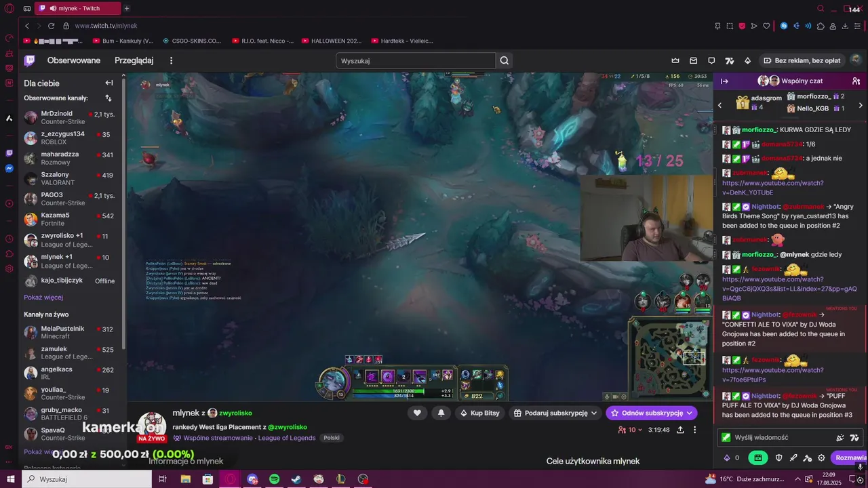Open the 7TV emote menu in chat input
Screen dimensions: 868x488
pyautogui.click(x=854, y=438)
